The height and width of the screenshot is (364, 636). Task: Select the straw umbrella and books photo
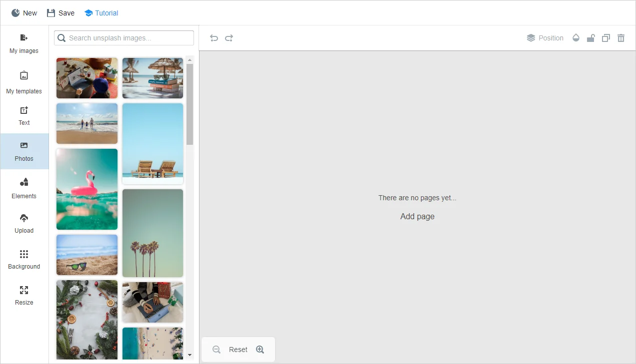tap(152, 78)
